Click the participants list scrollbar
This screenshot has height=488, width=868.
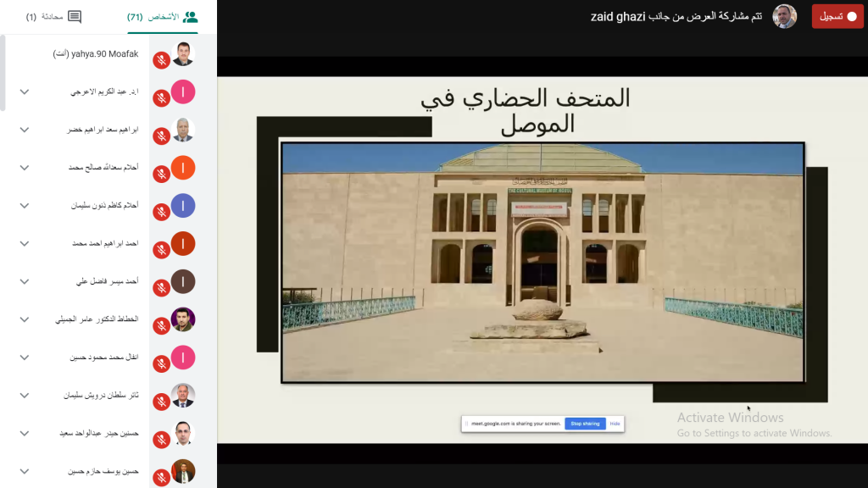coord(3,72)
